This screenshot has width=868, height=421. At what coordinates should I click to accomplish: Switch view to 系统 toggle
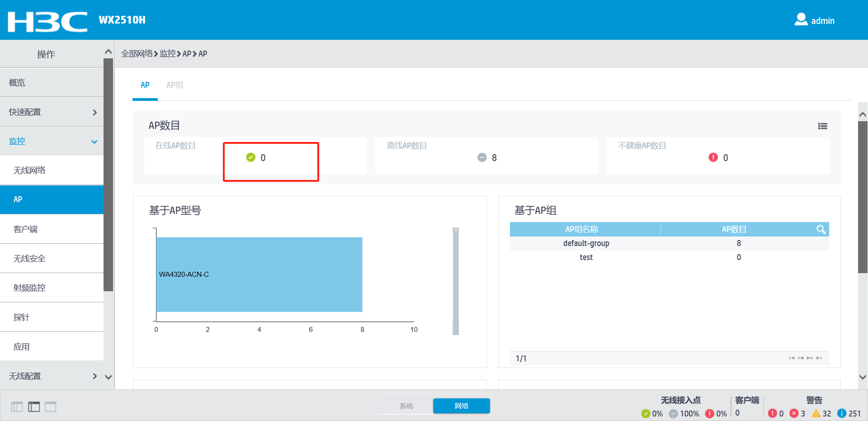pos(406,406)
